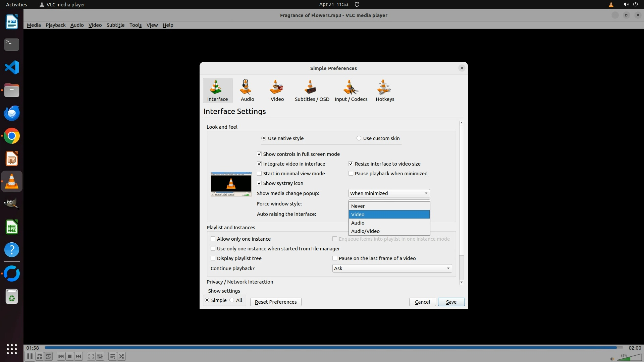Select Use custom skin radio button
The height and width of the screenshot is (362, 644).
tap(359, 138)
